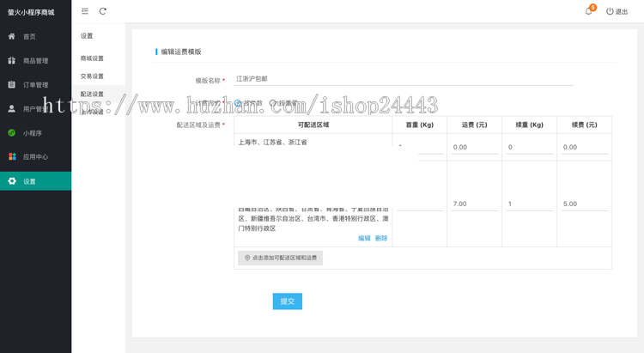Click the 退出 logout power icon
The image size is (644, 353).
[x=610, y=11]
